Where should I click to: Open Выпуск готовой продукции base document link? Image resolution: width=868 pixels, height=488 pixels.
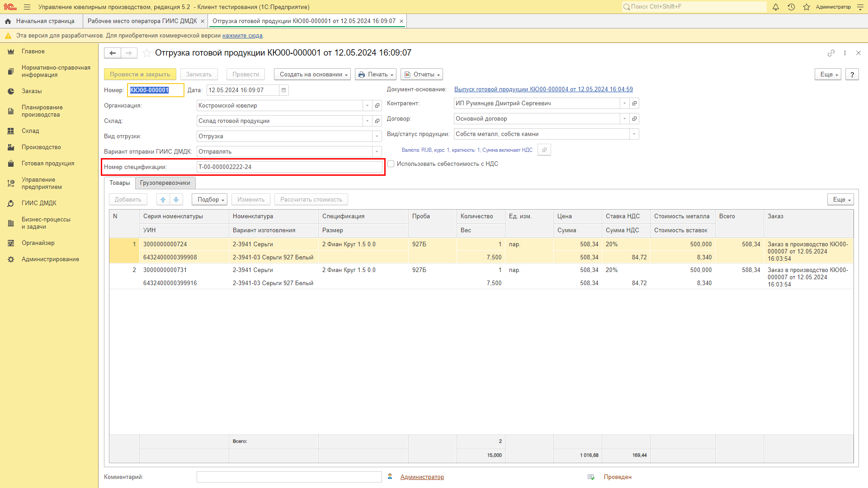click(543, 89)
